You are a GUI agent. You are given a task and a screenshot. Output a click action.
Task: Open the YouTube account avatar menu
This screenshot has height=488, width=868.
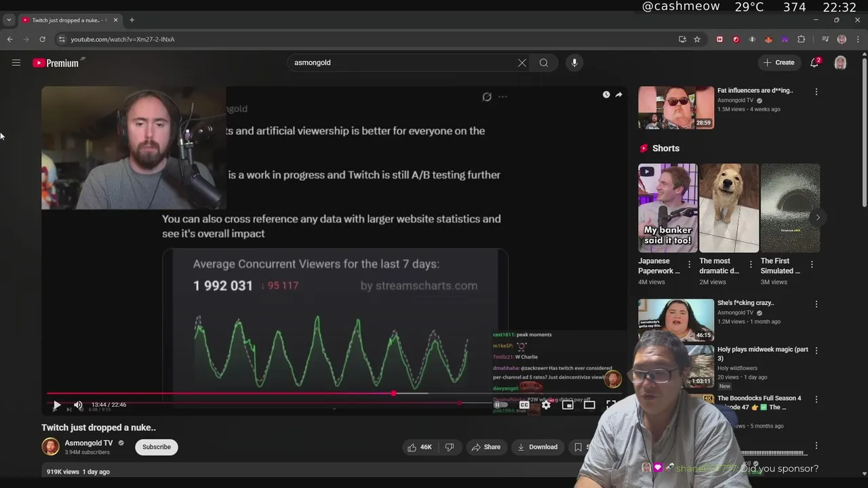[840, 62]
